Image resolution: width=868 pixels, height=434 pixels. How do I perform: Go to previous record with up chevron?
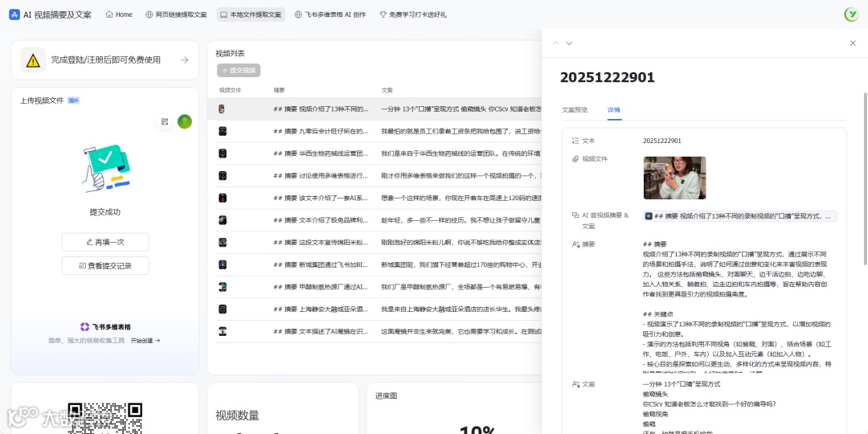556,43
